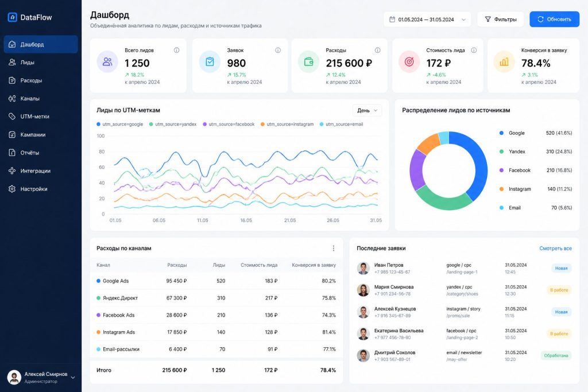Click the Интеграции sidebar icon
The image size is (588, 392).
[12, 170]
